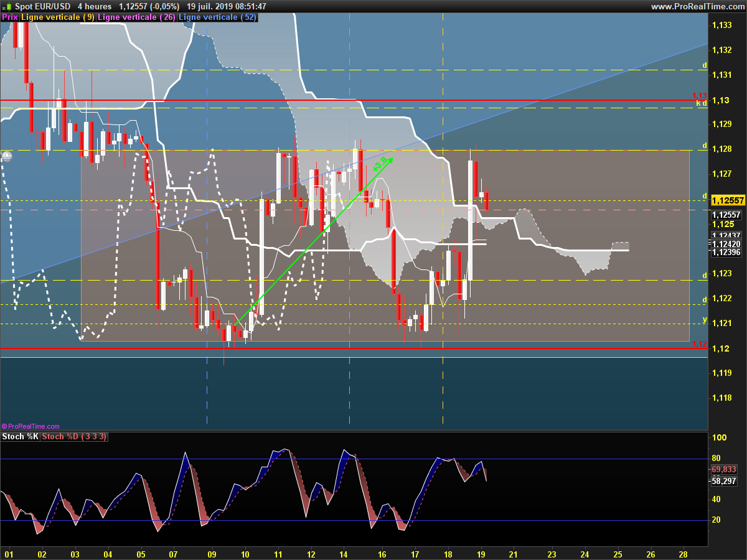Viewport: 747px width, 560px height.
Task: Click the green +3.8 arrow label
Action: (x=380, y=165)
